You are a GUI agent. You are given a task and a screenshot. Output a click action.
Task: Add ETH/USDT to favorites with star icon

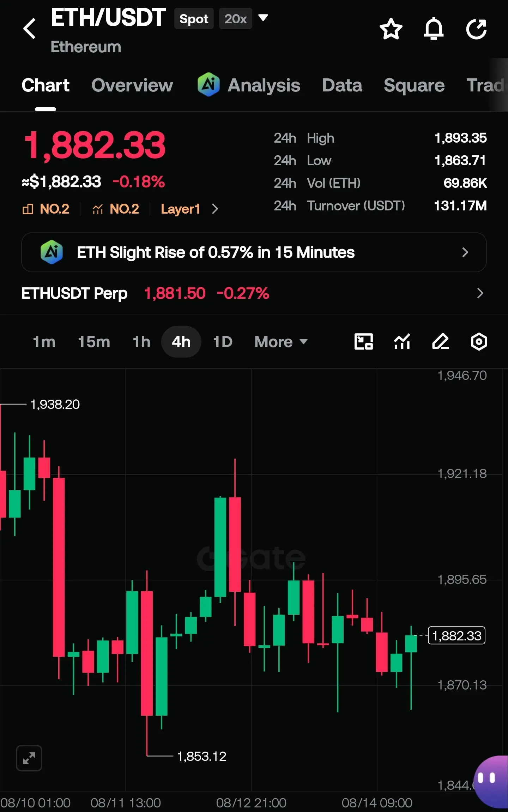391,29
